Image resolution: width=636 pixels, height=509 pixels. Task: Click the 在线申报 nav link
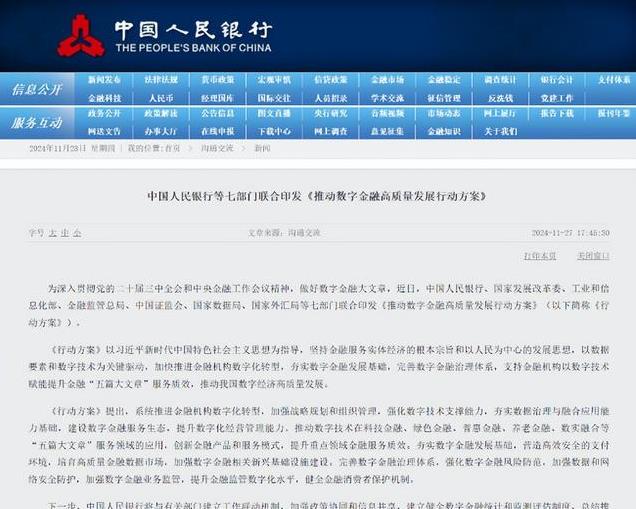218,131
